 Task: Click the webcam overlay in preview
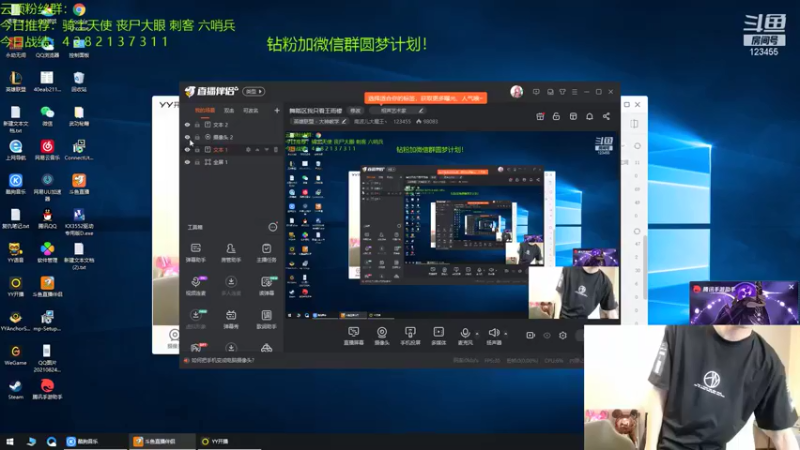(573, 293)
